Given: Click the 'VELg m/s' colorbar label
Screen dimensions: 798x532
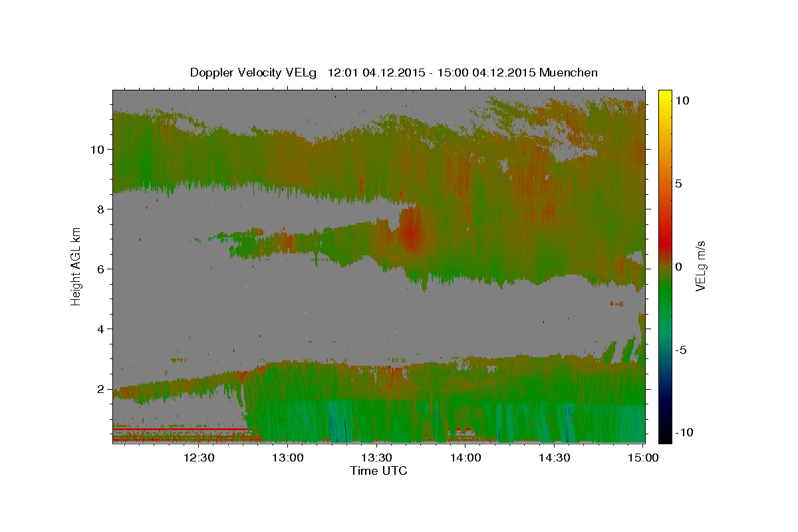Looking at the screenshot, I should [x=700, y=266].
